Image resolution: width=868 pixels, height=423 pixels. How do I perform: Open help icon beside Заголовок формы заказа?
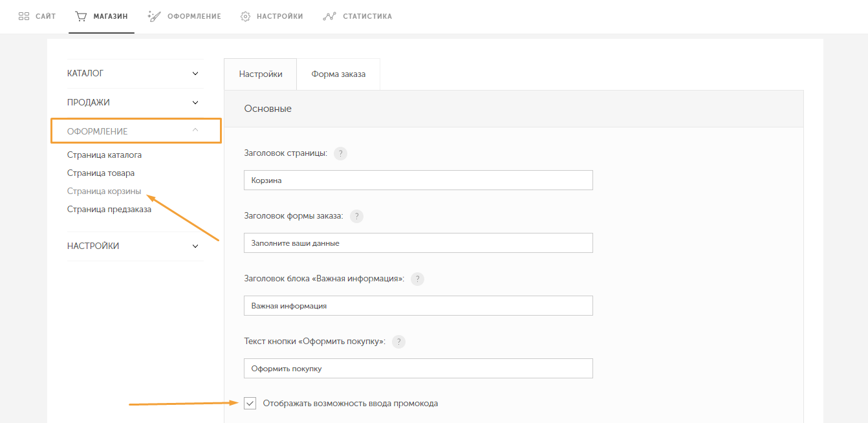pyautogui.click(x=356, y=216)
